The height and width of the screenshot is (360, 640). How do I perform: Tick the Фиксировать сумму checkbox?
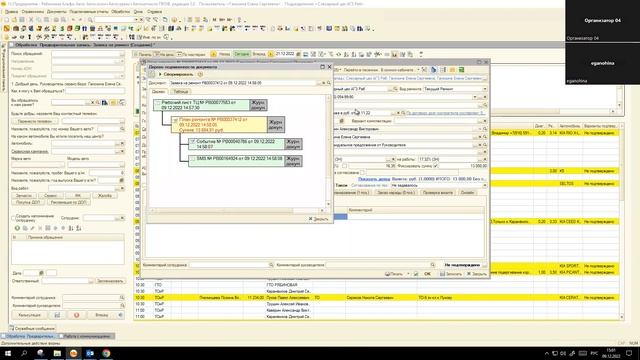click(x=436, y=166)
